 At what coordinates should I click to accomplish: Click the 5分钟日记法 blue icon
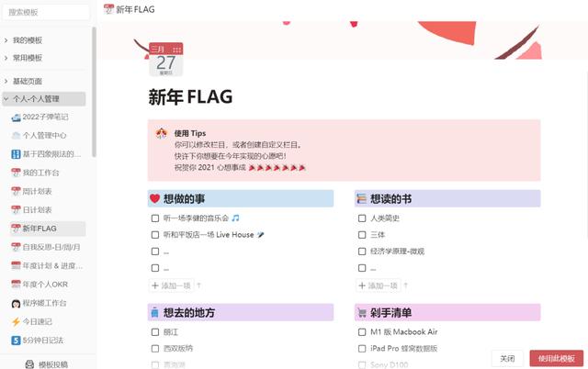pyautogui.click(x=16, y=340)
